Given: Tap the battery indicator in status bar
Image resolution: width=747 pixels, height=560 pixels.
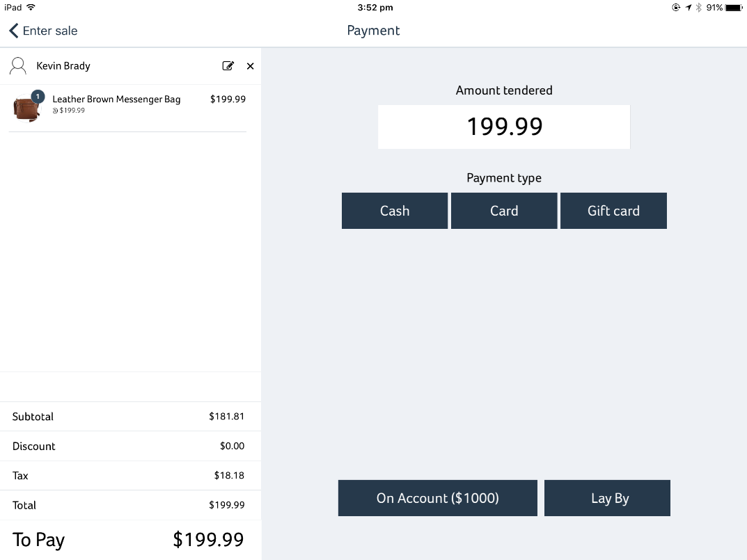Looking at the screenshot, I should pos(734,7).
